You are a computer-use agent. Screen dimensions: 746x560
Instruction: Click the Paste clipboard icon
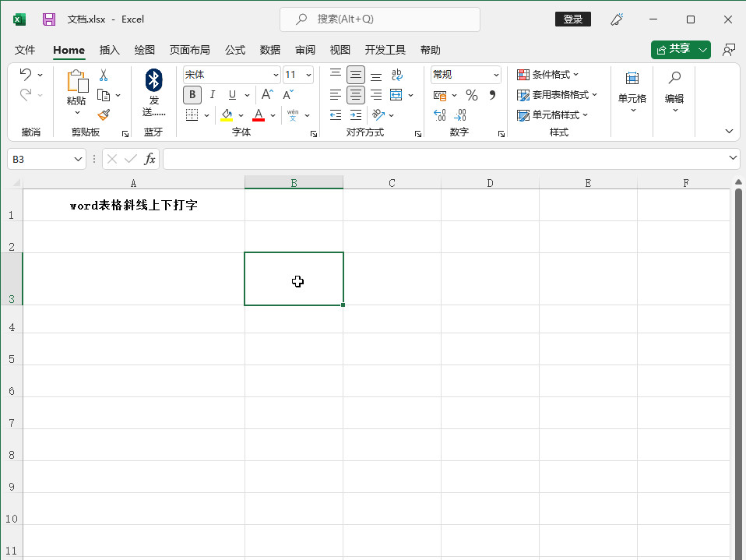click(77, 81)
